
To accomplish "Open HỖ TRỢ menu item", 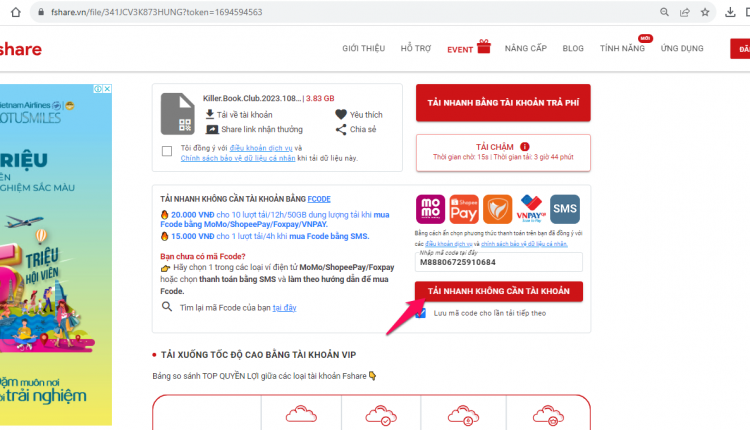I will click(x=416, y=48).
